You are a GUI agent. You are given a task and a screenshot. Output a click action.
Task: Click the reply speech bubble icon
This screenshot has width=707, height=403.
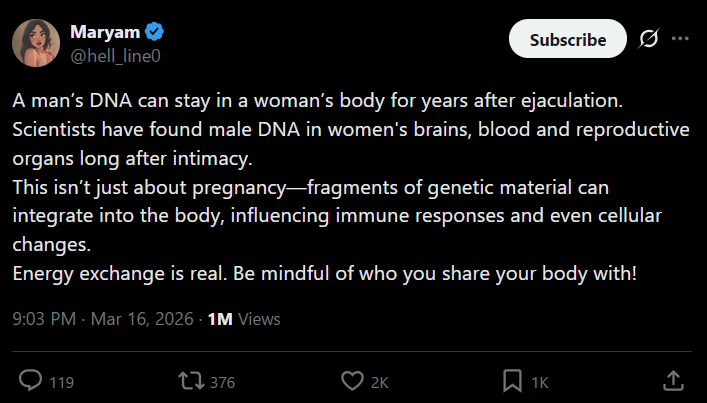32,380
